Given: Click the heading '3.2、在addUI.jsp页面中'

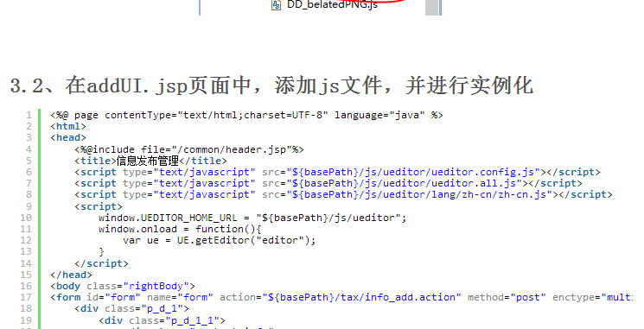Looking at the screenshot, I should [131, 85].
